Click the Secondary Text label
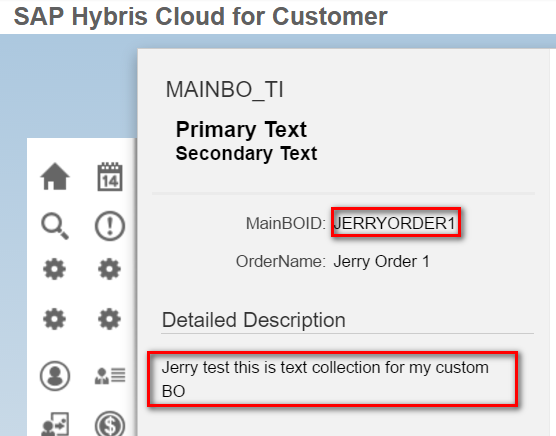Screen dimensions: 556x436 click(x=246, y=153)
